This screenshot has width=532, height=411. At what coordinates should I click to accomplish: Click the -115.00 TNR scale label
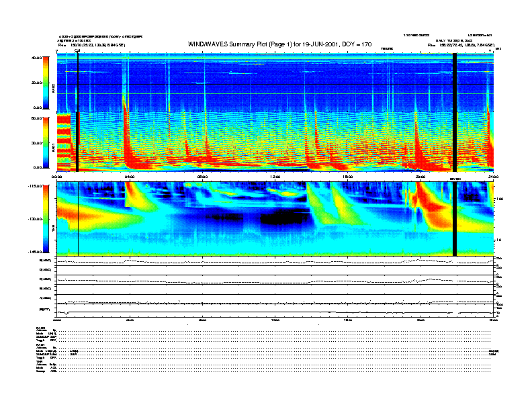(36, 186)
